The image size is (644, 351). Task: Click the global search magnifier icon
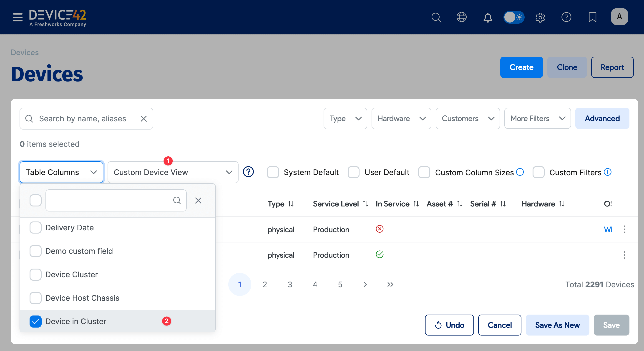[x=436, y=17]
